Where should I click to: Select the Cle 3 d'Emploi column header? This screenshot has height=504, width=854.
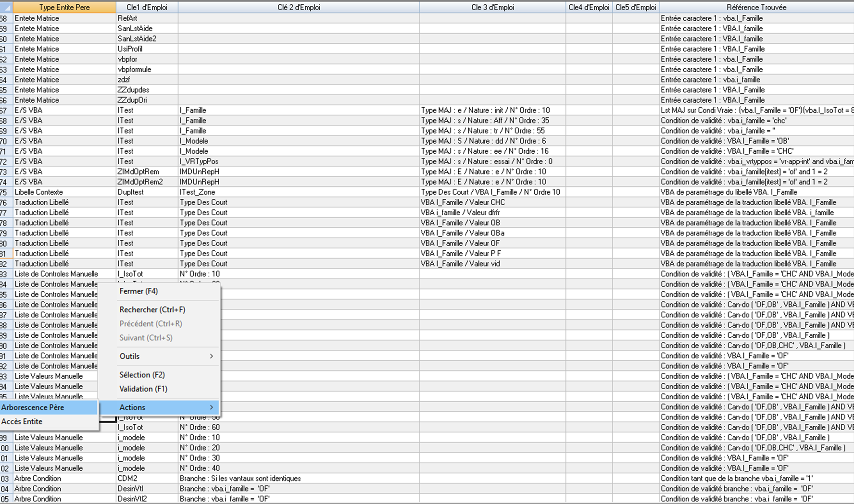pos(492,7)
